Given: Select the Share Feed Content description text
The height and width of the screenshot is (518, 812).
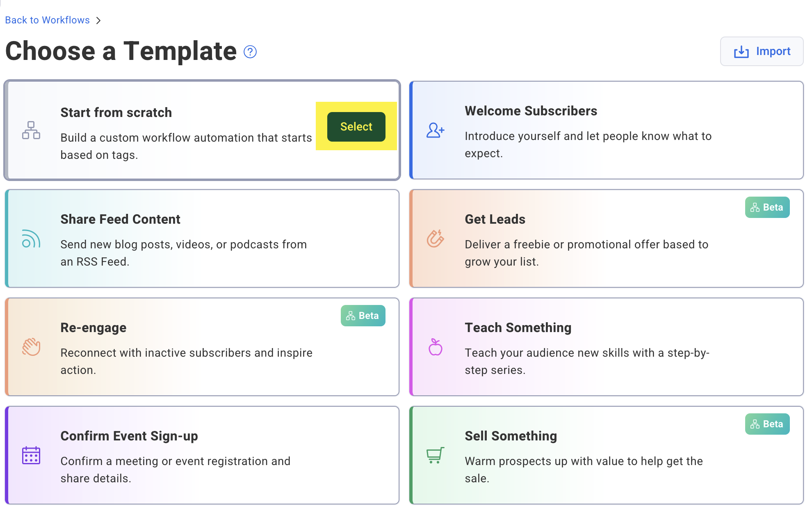Looking at the screenshot, I should click(x=183, y=253).
